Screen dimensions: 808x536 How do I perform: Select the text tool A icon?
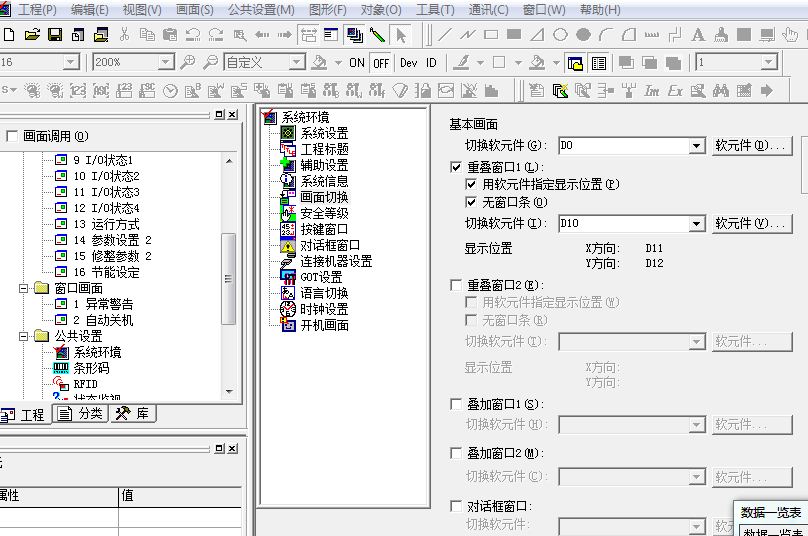point(697,35)
